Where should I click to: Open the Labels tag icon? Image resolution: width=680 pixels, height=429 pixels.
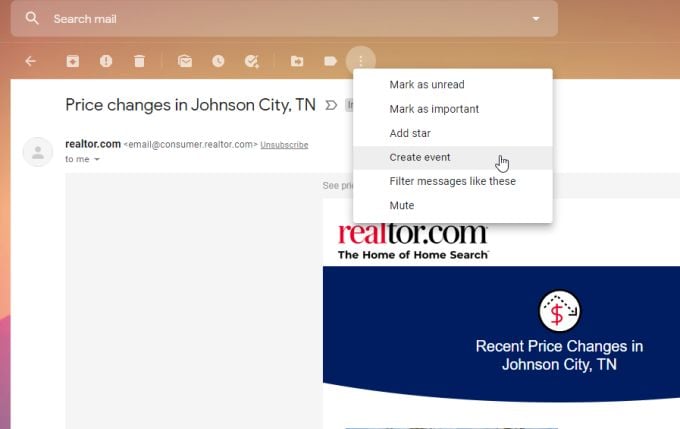click(330, 61)
